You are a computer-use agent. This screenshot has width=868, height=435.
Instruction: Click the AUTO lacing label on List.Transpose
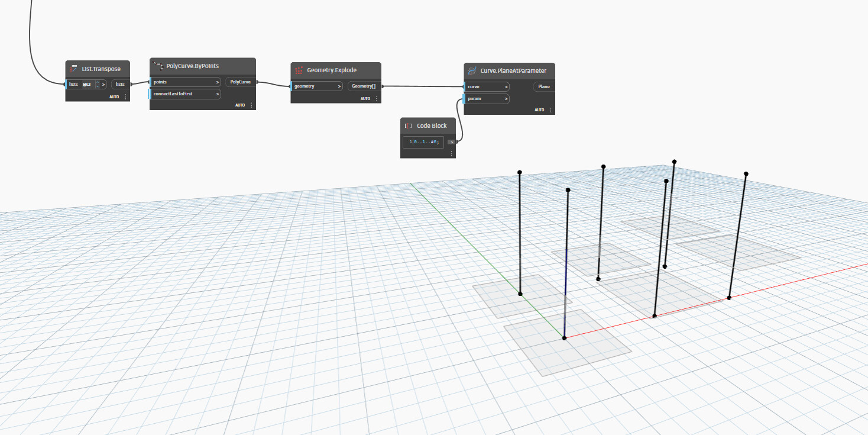[114, 96]
